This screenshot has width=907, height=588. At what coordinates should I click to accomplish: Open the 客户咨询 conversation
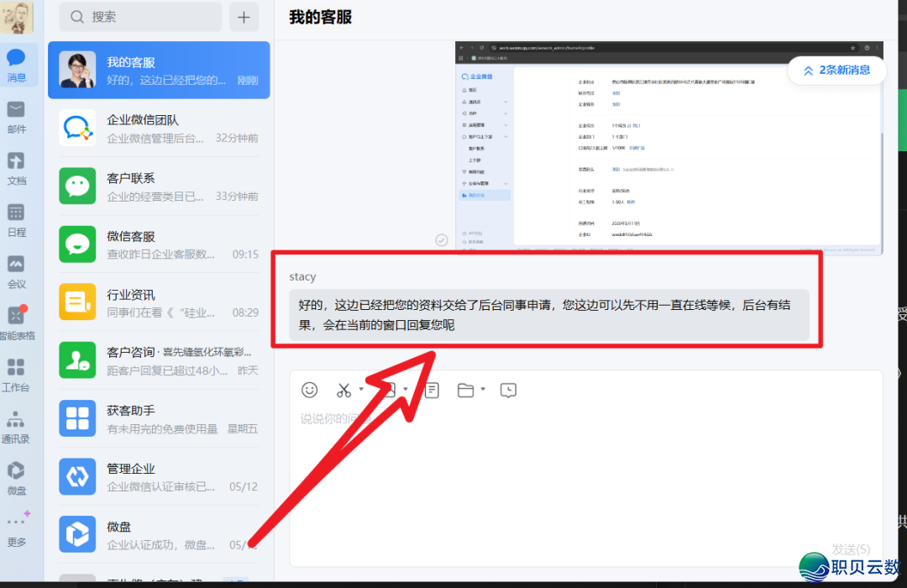(x=159, y=360)
